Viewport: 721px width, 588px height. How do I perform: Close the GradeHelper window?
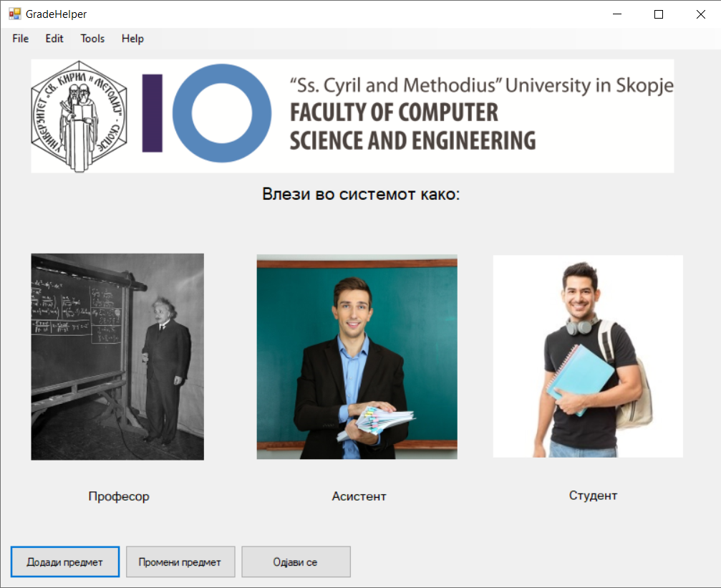tap(701, 14)
